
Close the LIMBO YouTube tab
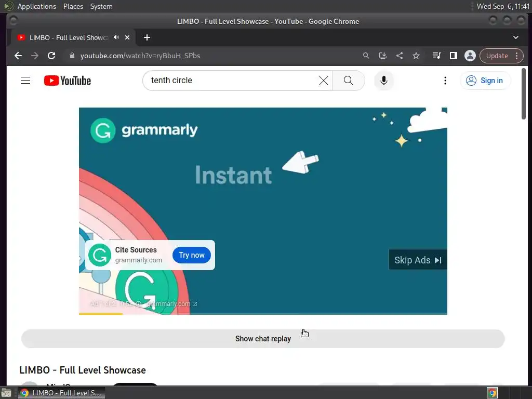pos(127,37)
